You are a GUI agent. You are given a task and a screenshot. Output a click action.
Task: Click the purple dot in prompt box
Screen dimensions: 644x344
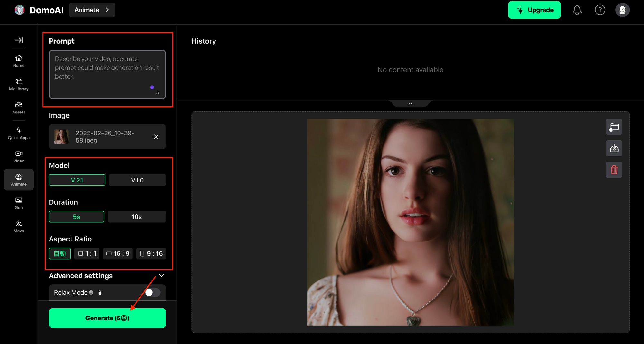[152, 87]
